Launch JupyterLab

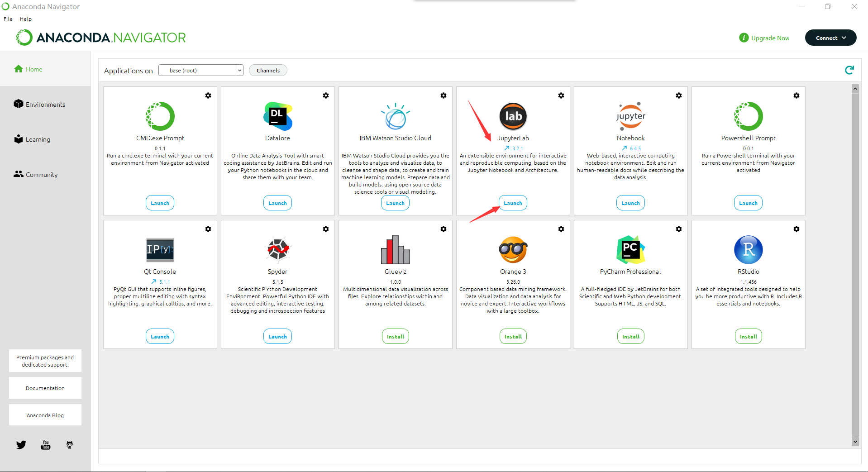pos(513,203)
